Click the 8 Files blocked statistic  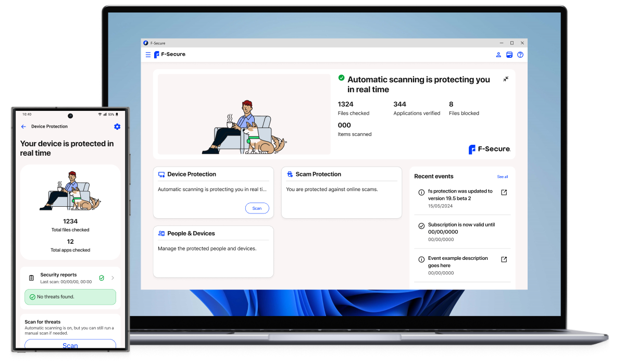[x=464, y=108]
